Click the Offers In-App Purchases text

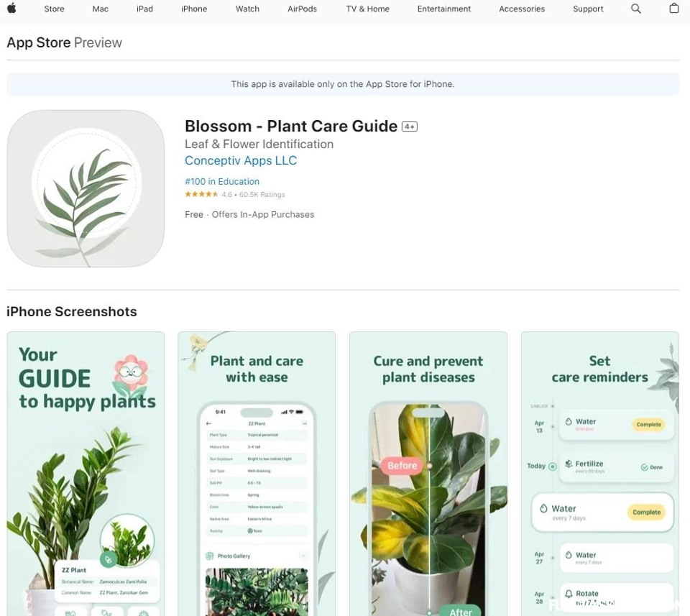tap(263, 214)
